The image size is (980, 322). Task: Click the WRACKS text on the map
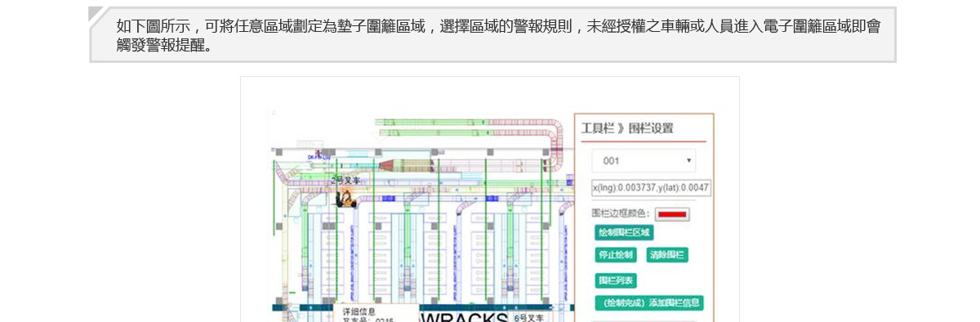click(464, 316)
